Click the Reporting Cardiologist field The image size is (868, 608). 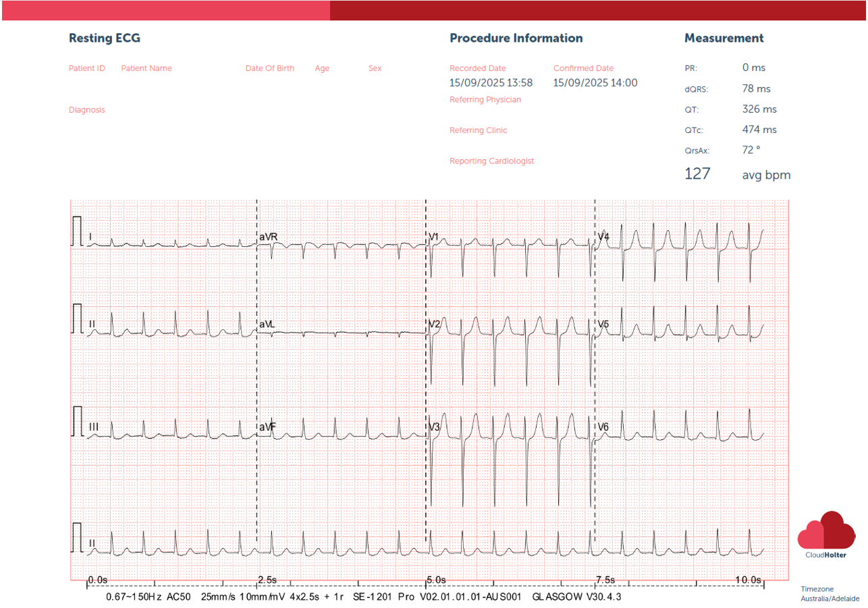(x=491, y=161)
